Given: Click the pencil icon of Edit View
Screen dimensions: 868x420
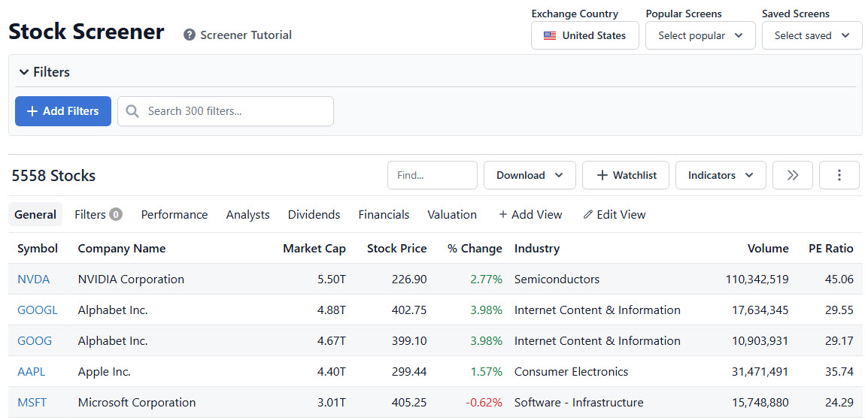Looking at the screenshot, I should pos(588,214).
